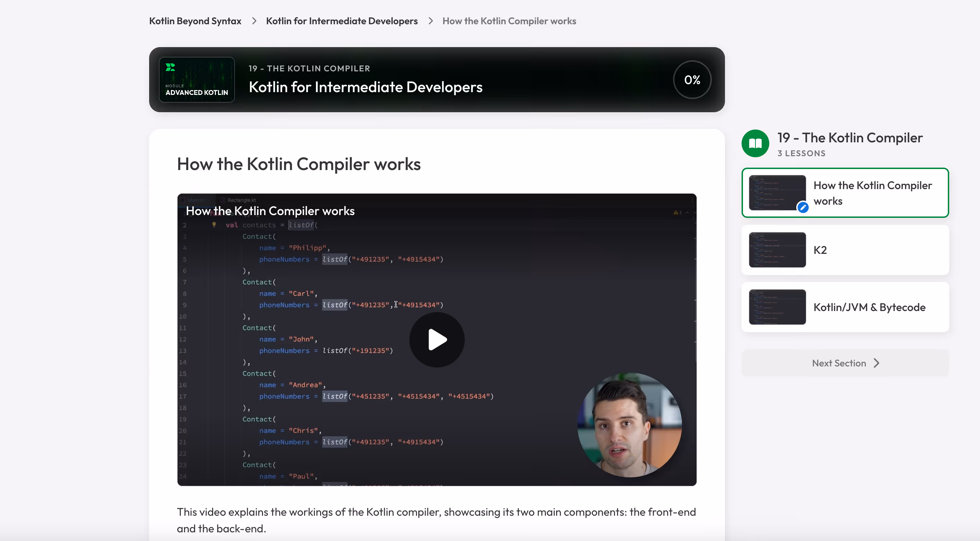Go to Kotlin Beyond Syntax breadcrumb
This screenshot has width=980, height=541.
[x=195, y=21]
